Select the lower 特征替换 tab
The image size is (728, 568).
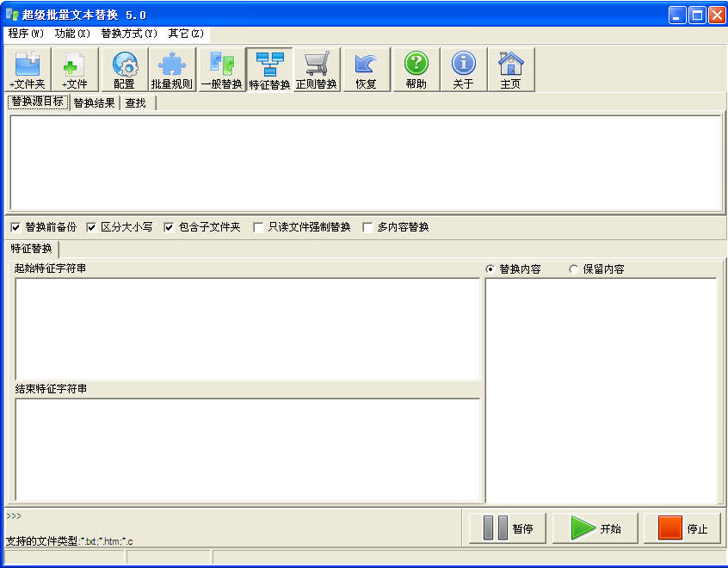tap(32, 249)
